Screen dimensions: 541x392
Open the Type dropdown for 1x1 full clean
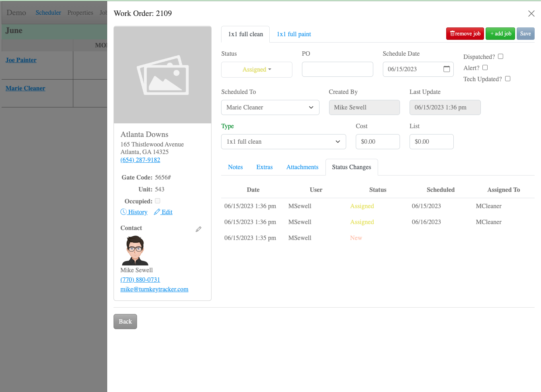[x=284, y=141]
